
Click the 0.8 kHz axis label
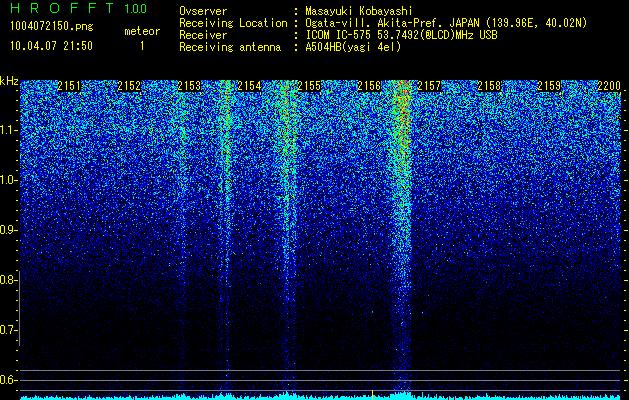click(x=8, y=280)
